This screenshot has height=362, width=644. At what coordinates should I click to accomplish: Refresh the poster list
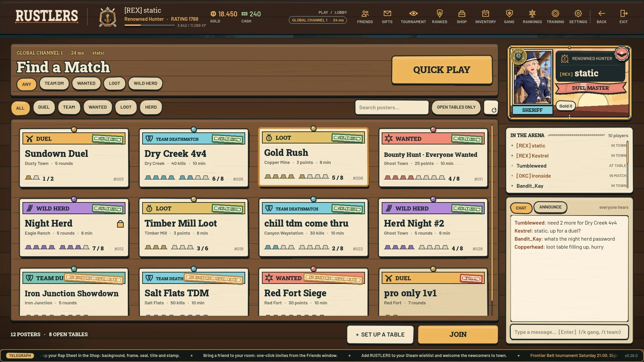pyautogui.click(x=491, y=108)
